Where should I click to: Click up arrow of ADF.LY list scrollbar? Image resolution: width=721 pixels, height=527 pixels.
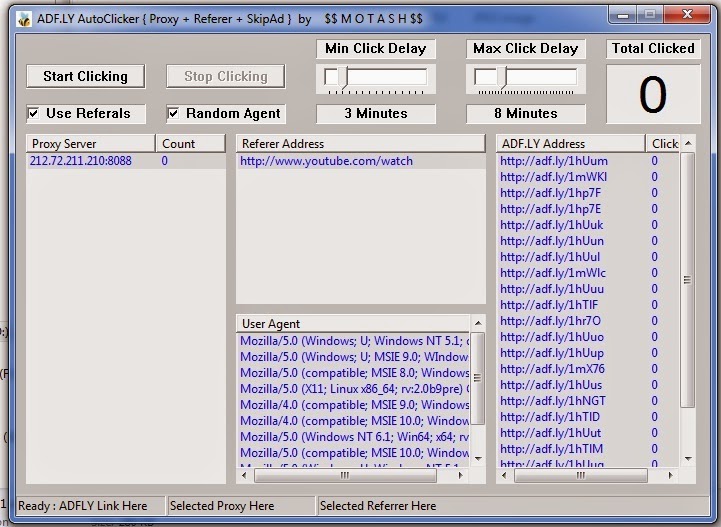(x=688, y=143)
